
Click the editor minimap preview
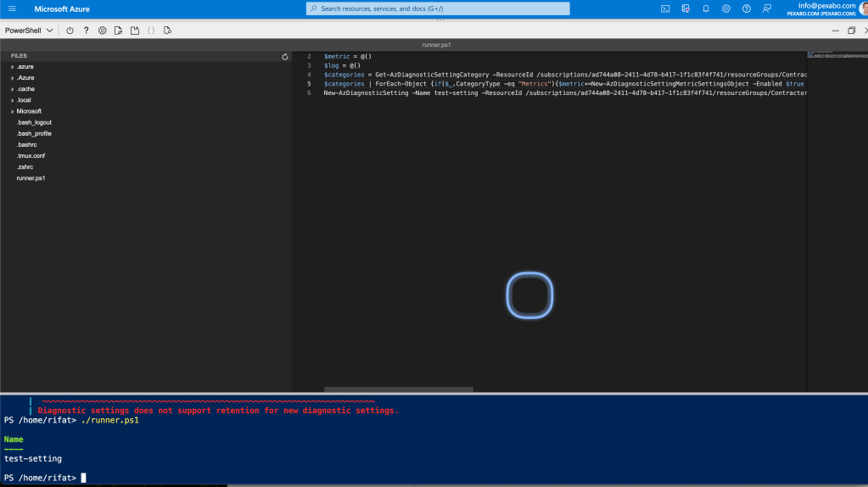[x=837, y=55]
